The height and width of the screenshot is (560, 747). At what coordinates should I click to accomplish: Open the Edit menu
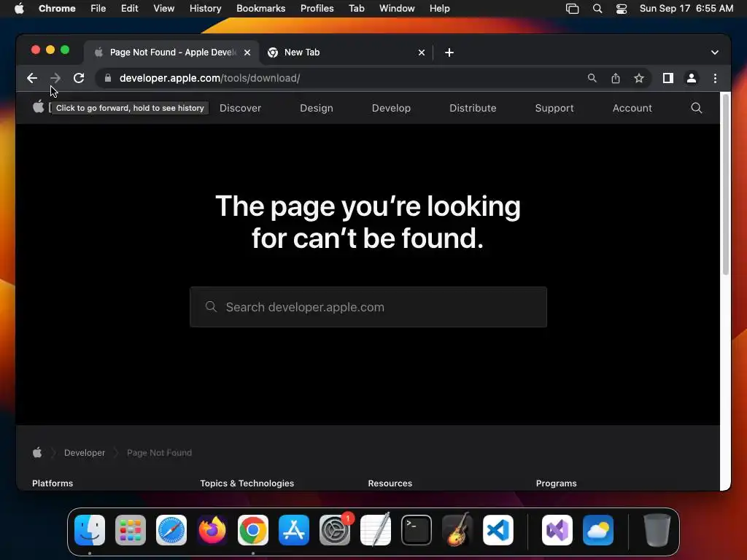point(129,9)
